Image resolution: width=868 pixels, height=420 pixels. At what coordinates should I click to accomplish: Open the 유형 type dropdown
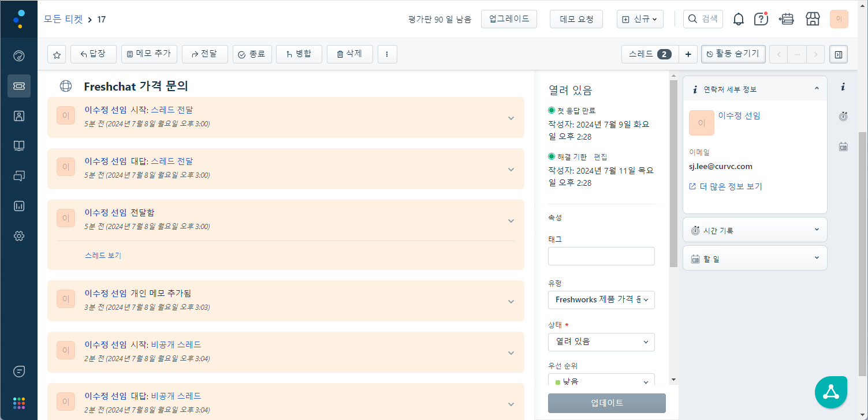tap(601, 300)
